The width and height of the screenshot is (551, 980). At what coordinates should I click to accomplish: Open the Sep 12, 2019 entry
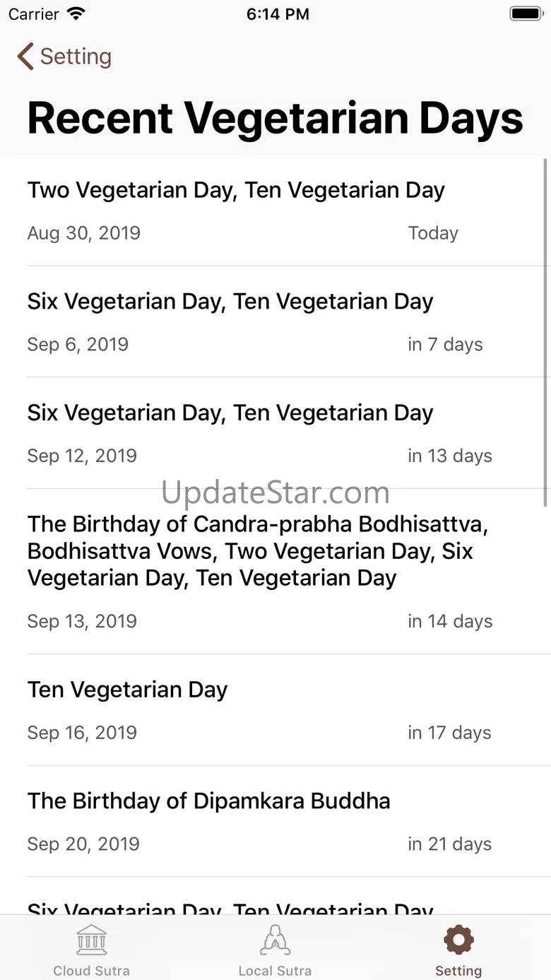tap(275, 433)
